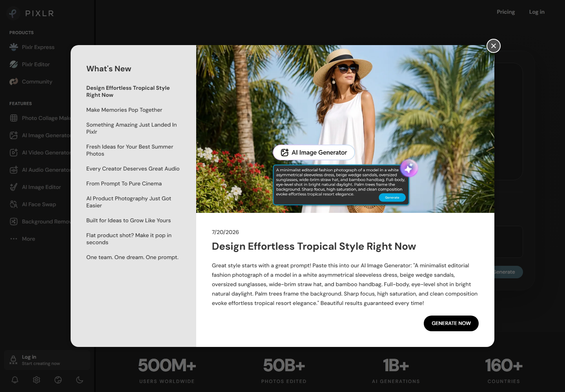Select 'Every Creator Deserves Great Audio' entry
The width and height of the screenshot is (565, 392).
click(x=133, y=169)
